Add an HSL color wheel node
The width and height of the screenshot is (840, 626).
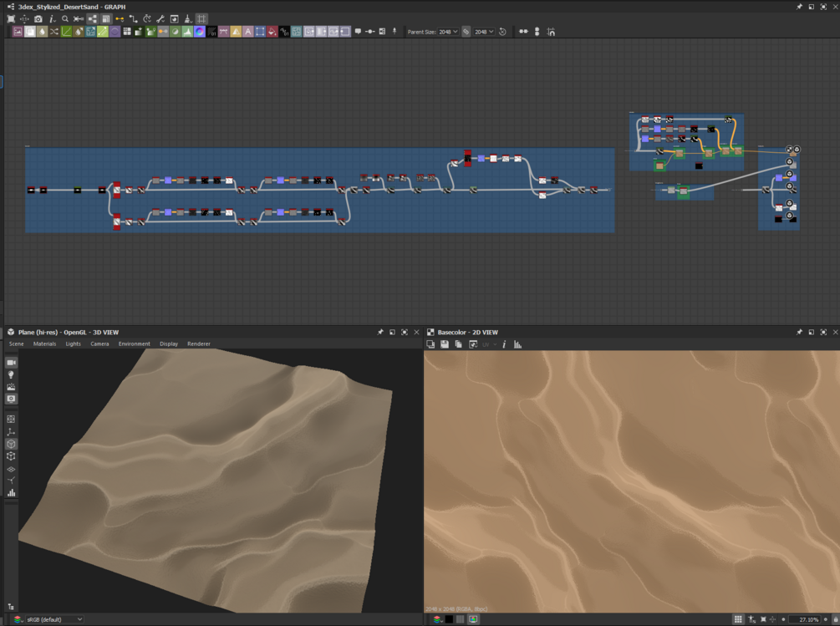click(x=199, y=32)
